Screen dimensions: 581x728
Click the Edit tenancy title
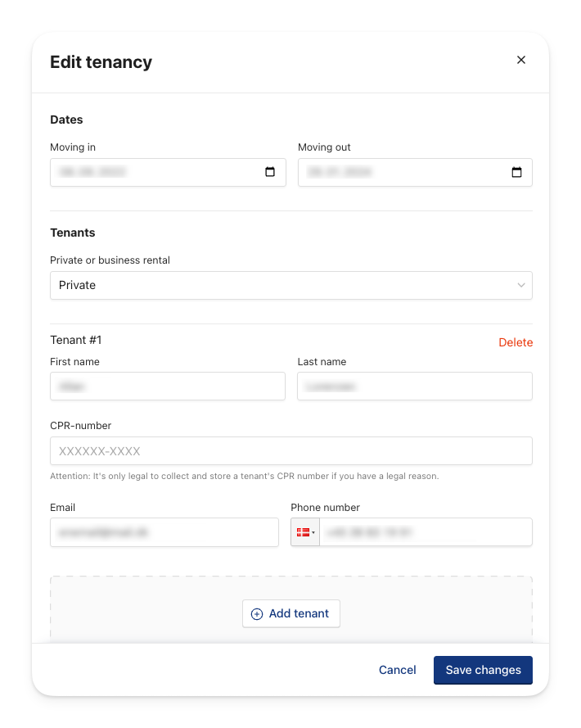(101, 61)
